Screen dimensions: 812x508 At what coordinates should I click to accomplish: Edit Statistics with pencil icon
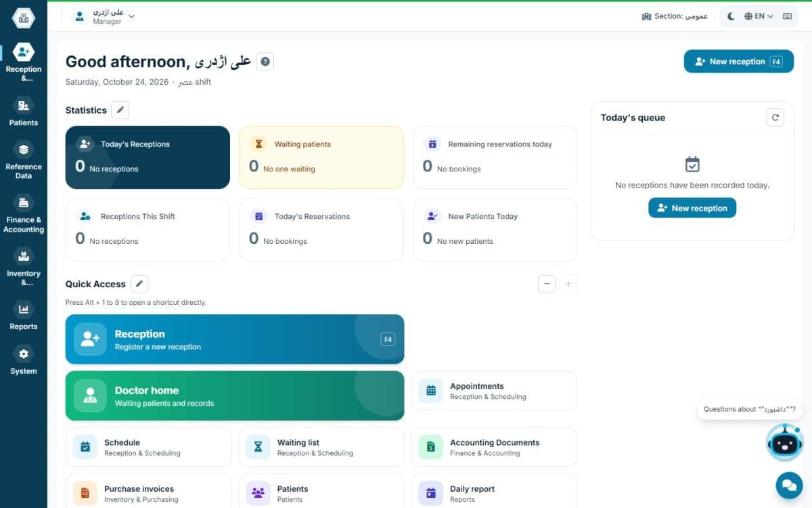coord(120,110)
